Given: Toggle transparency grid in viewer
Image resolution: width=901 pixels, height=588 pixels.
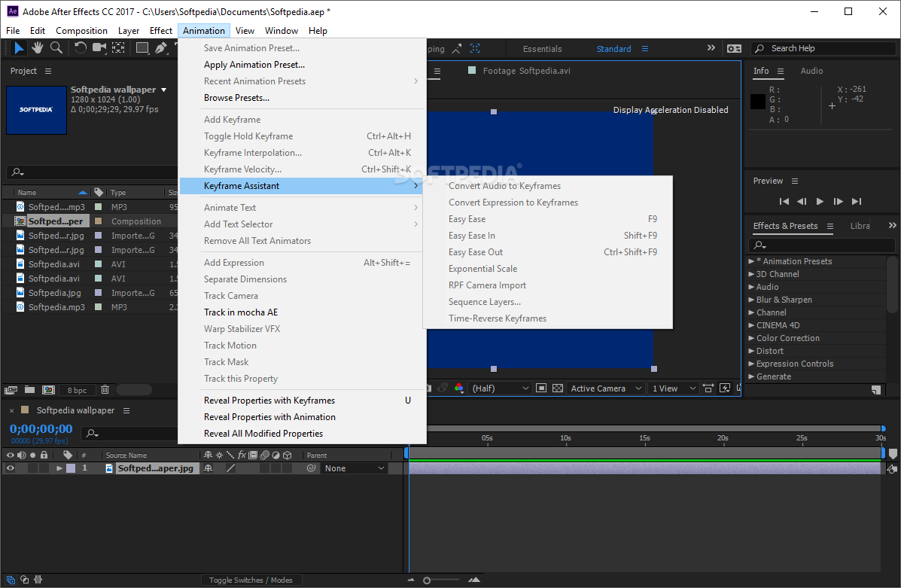Looking at the screenshot, I should pos(557,388).
